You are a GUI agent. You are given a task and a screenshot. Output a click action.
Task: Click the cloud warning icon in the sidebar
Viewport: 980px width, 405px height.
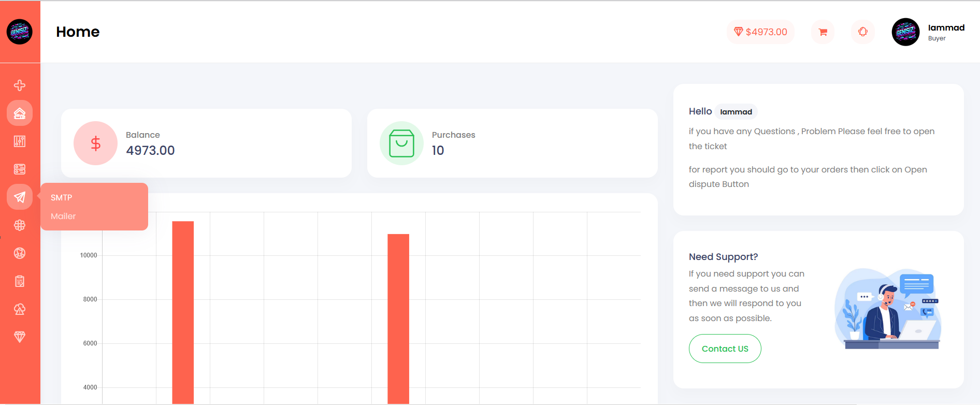(20, 309)
